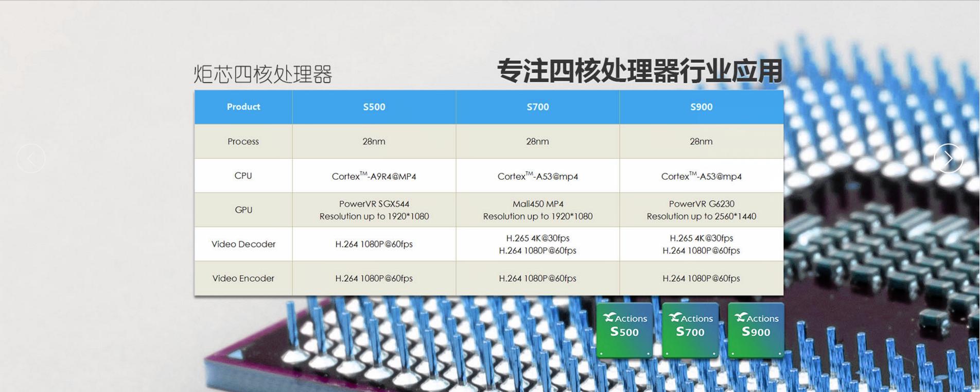
Task: Click the S900 Cortex-A53@mp4 cell
Action: click(x=702, y=176)
